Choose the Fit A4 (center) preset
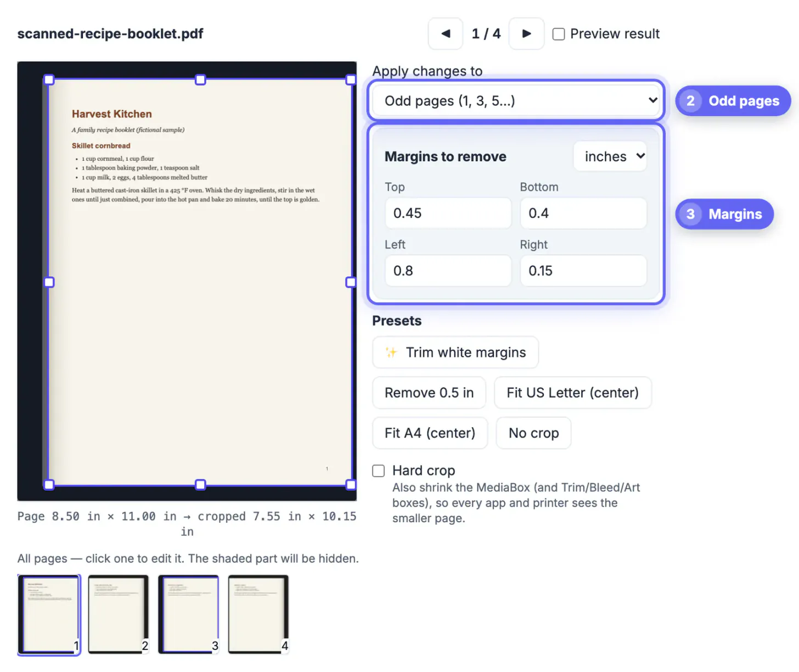This screenshot has width=799, height=672. [x=430, y=433]
